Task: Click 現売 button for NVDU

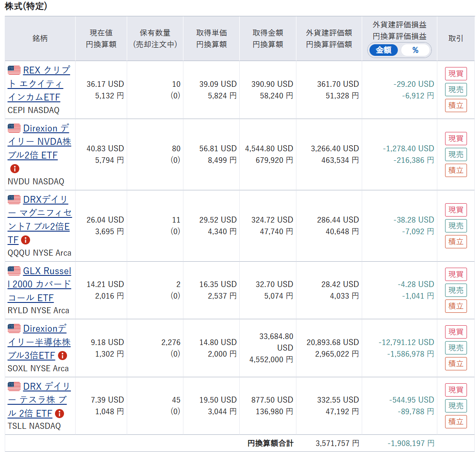Action: [456, 155]
